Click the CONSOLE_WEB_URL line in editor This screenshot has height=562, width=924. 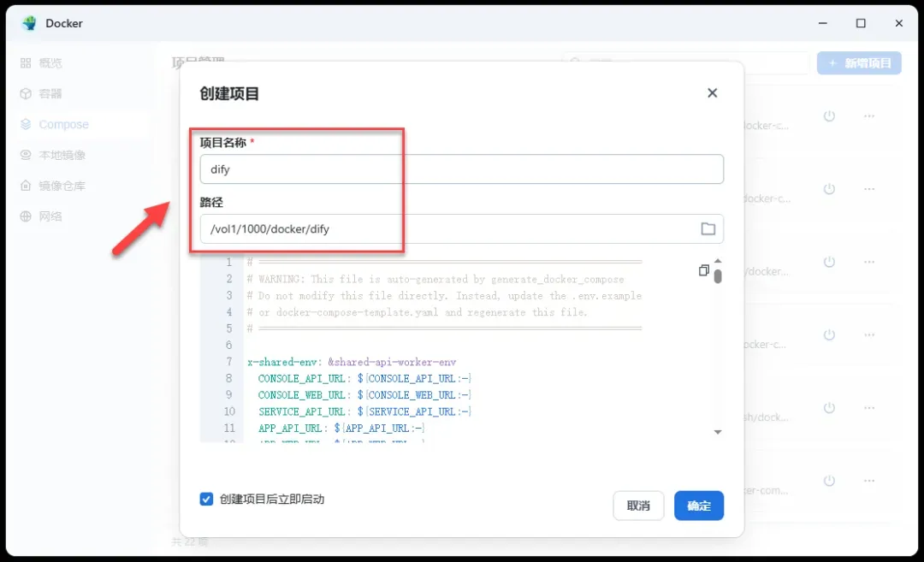coord(364,394)
